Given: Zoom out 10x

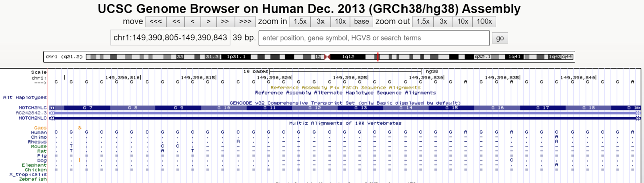Looking at the screenshot, I should (x=463, y=21).
